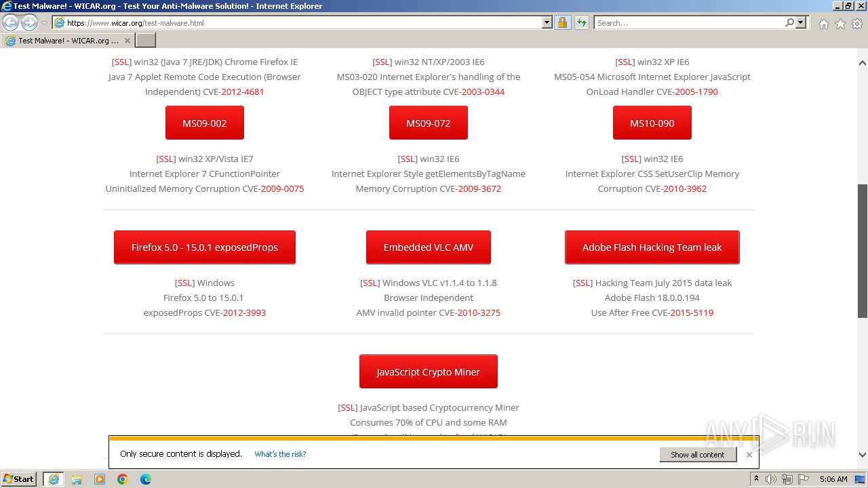Viewport: 868px width, 488px height.
Task: Launch Chrome from the taskbar
Action: pos(123,479)
